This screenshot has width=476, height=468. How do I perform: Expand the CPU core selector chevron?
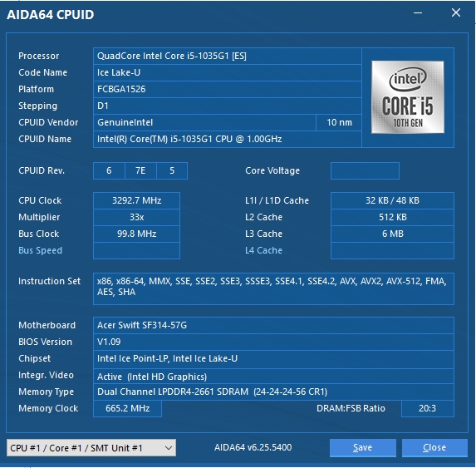[168, 448]
